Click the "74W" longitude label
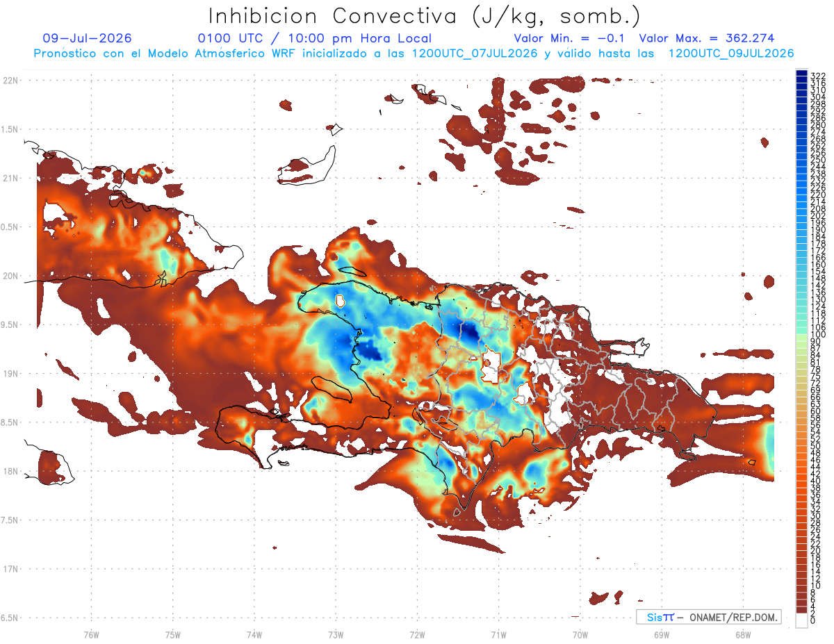This screenshot has height=644, width=834. tap(254, 634)
